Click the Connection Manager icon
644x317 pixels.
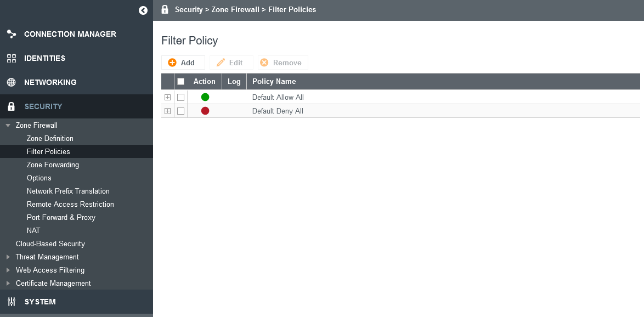point(12,34)
